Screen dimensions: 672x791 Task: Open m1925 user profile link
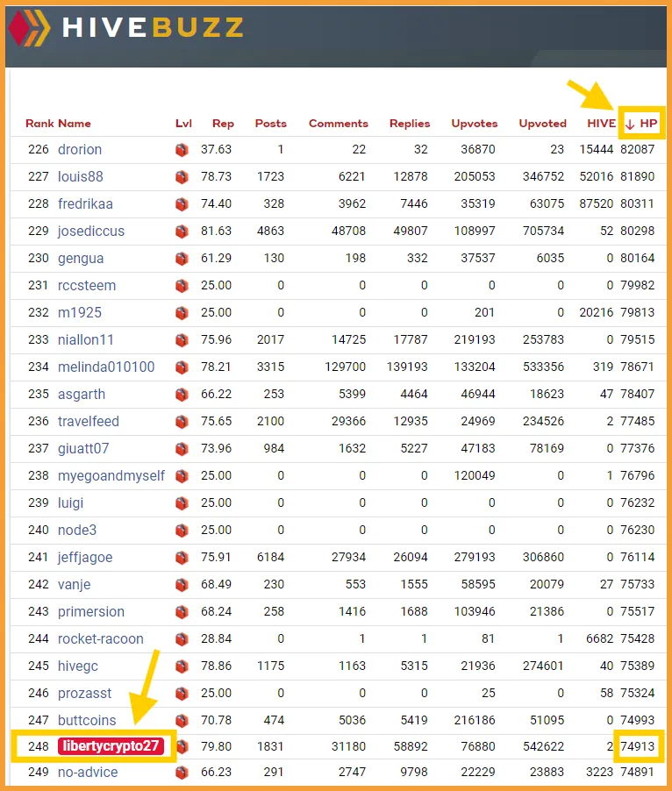[80, 313]
